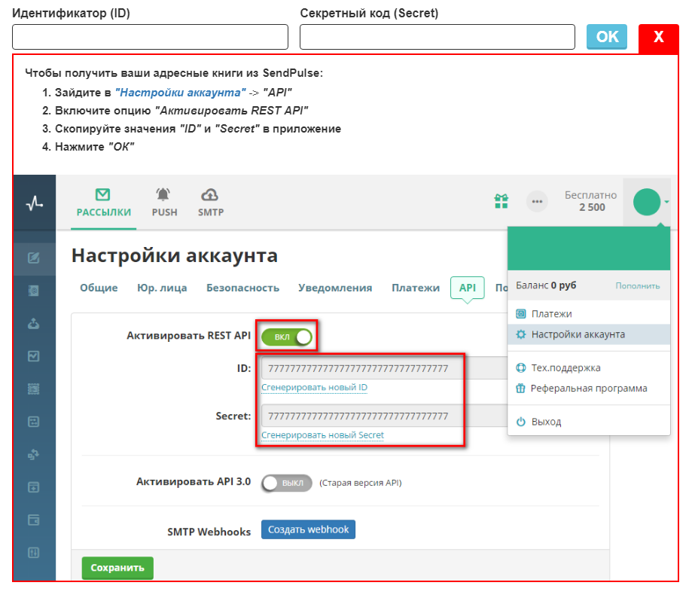Open the three-dots more menu icon
The width and height of the screenshot is (692, 616).
coord(537,202)
